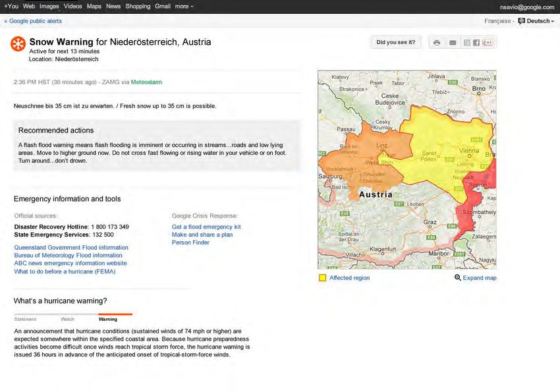Viewport: 560px width, 392px height.
Task: Click the Graz label on the map
Action: tap(430, 222)
